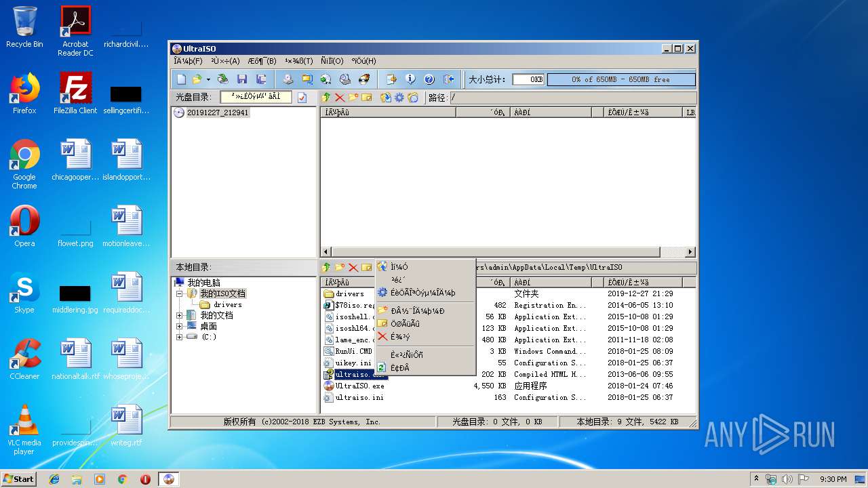Click the Save floppy disk icon
Image resolution: width=868 pixels, height=488 pixels.
coord(242,79)
